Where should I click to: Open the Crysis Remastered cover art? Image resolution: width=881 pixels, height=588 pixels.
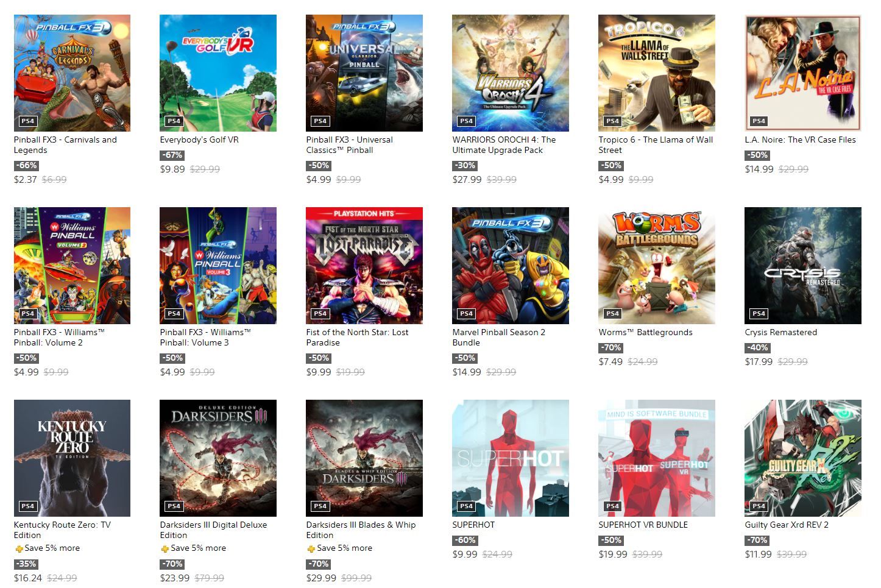click(x=803, y=266)
